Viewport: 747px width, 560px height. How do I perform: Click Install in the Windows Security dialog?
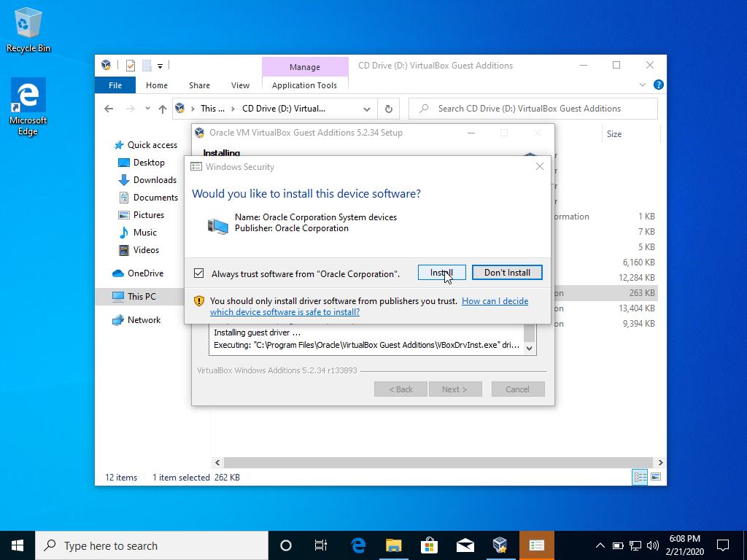click(441, 273)
